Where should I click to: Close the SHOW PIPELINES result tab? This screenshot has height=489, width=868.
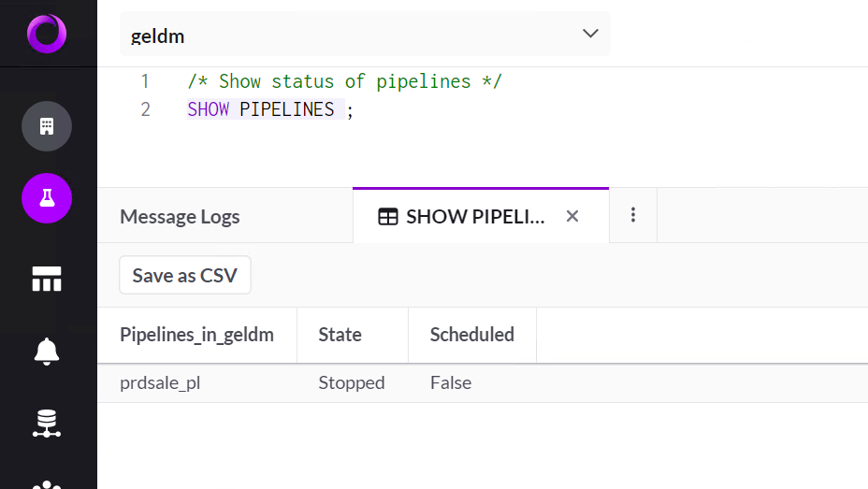tap(572, 217)
